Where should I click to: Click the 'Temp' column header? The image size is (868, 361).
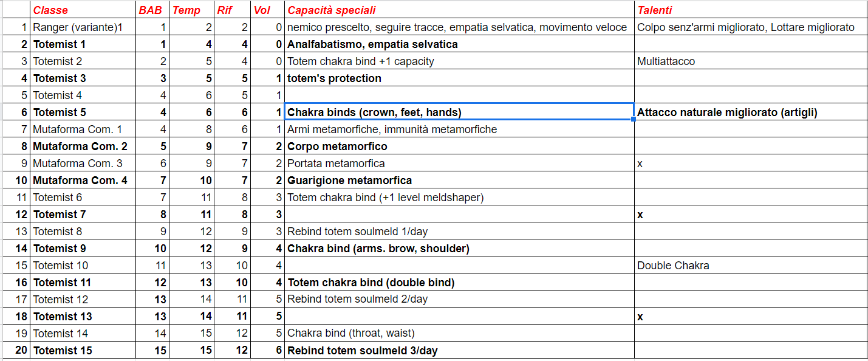coord(192,10)
